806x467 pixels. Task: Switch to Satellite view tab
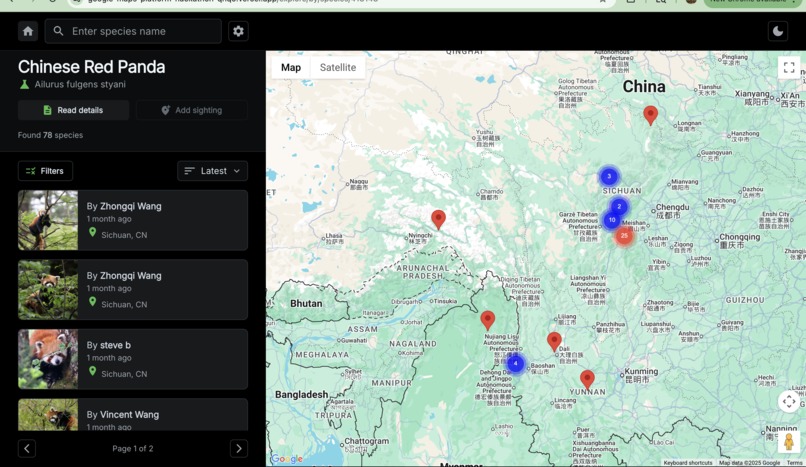click(338, 67)
